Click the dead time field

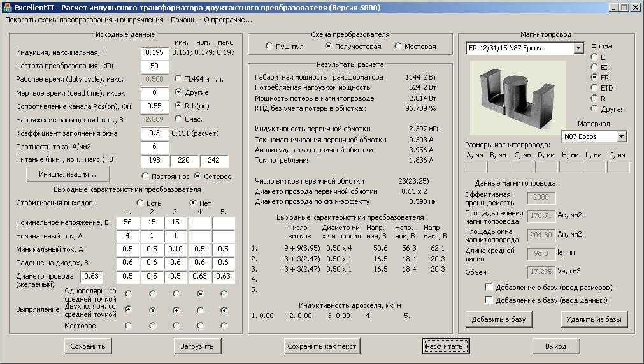[154, 93]
